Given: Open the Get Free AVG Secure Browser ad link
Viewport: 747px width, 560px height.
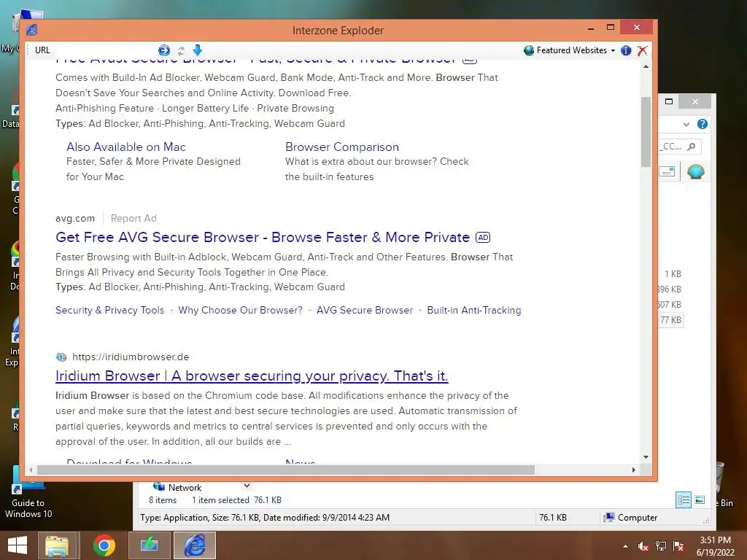Looking at the screenshot, I should tap(263, 237).
